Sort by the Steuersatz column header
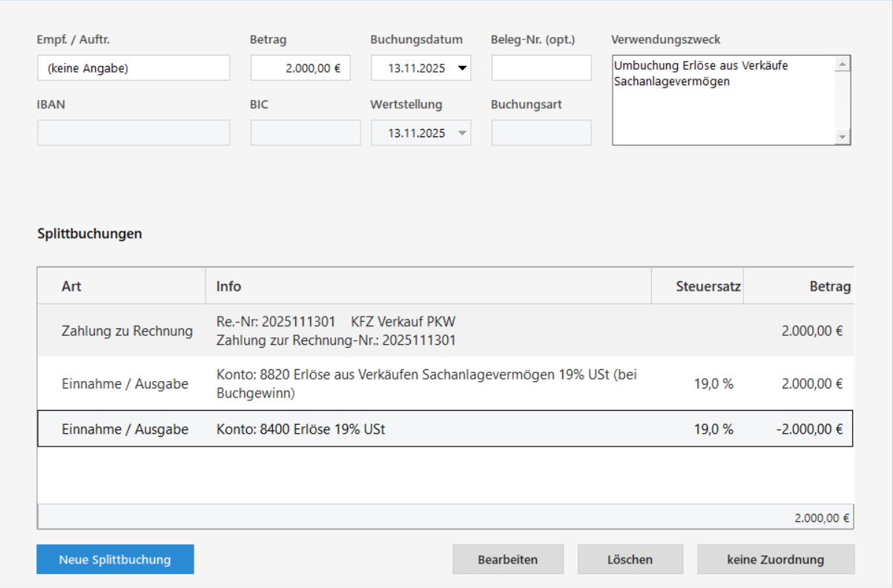 (697, 286)
